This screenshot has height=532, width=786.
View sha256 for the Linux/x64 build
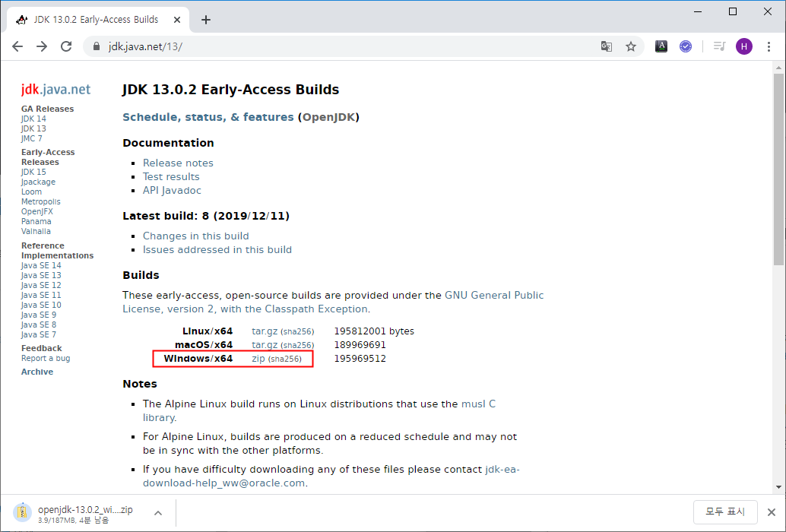[x=297, y=331]
